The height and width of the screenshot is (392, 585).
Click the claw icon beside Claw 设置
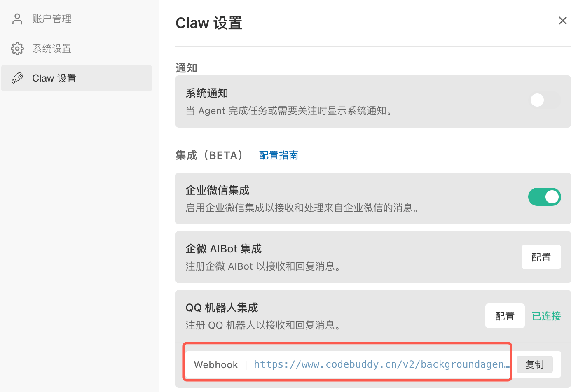(17, 78)
